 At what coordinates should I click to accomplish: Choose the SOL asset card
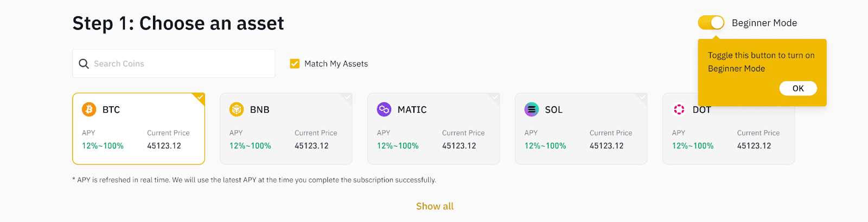tap(581, 129)
